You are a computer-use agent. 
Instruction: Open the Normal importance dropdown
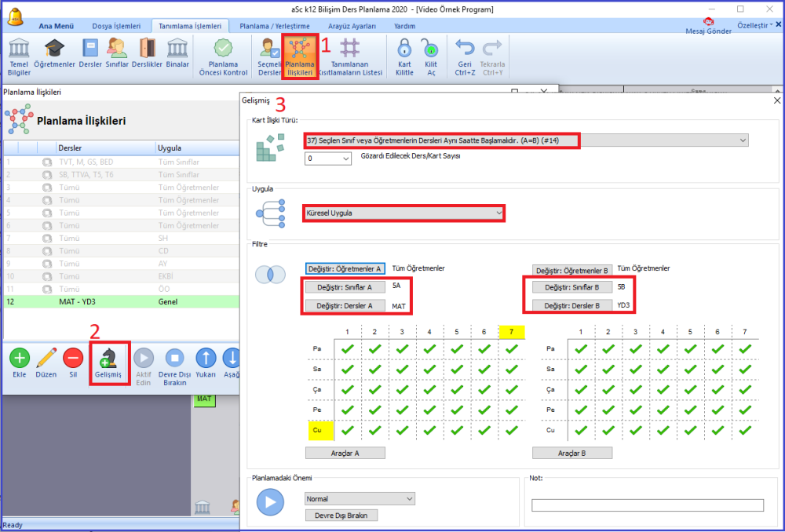(x=360, y=499)
